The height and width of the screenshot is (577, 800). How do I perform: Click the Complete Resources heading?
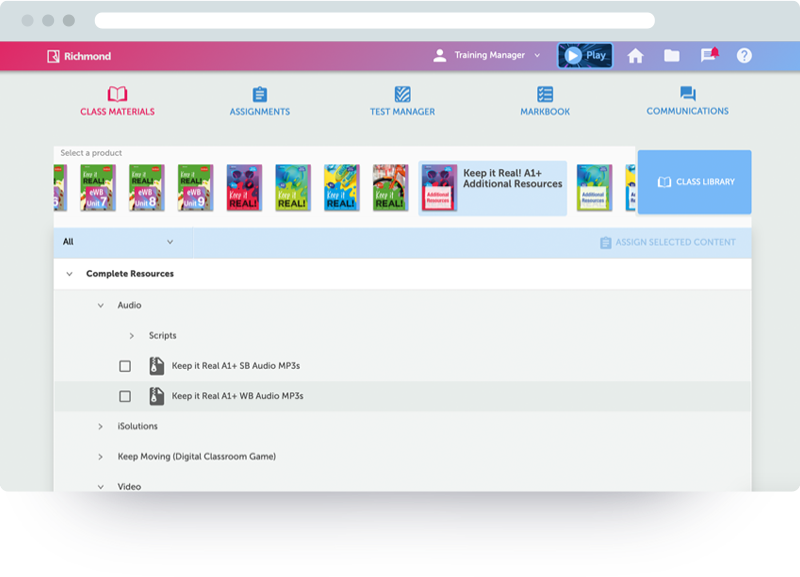coord(130,274)
